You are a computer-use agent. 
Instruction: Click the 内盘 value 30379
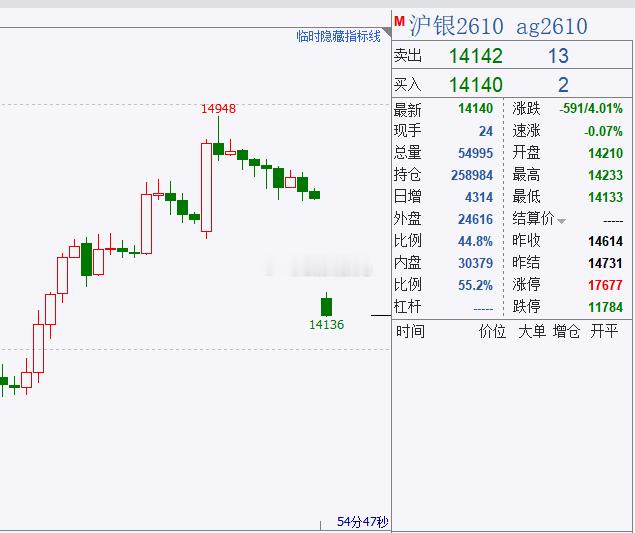[x=475, y=263]
